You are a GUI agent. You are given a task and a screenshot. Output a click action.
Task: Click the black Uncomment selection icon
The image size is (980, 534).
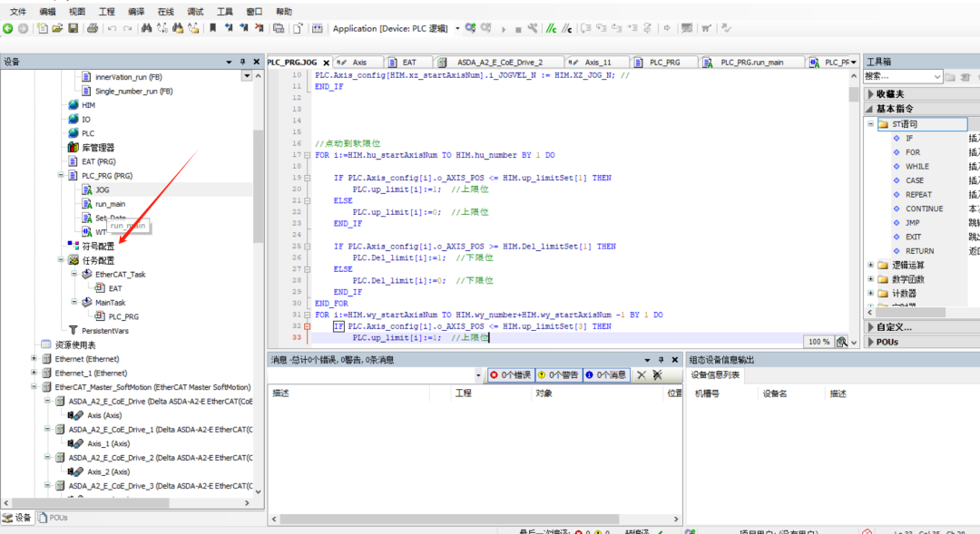[x=566, y=28]
